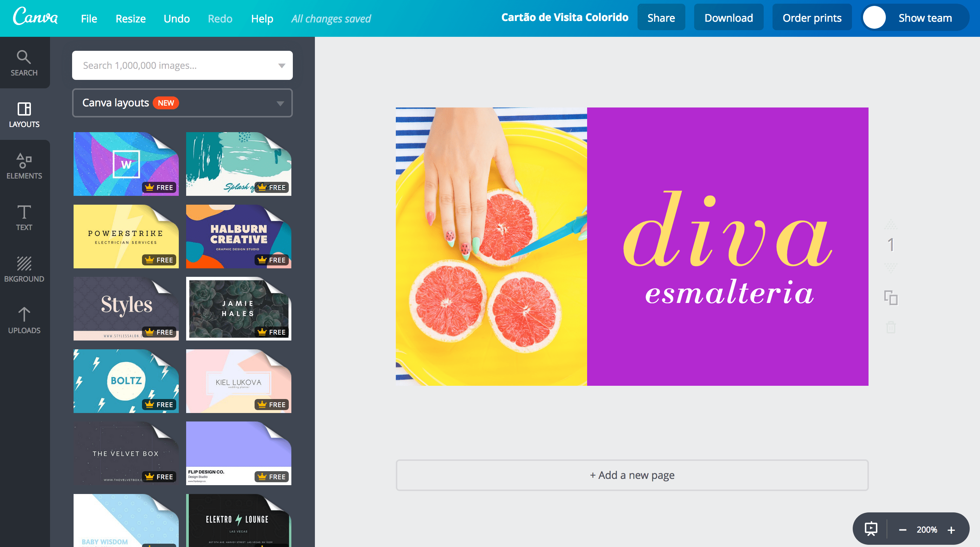980x547 pixels.
Task: Select the esmalteria text on canvas
Action: (729, 292)
